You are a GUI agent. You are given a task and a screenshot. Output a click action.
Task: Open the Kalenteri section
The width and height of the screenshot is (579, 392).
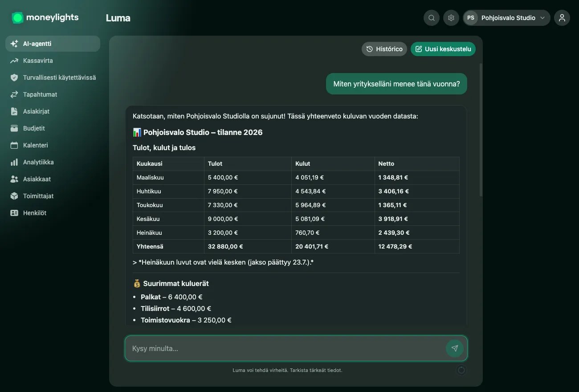(53, 145)
